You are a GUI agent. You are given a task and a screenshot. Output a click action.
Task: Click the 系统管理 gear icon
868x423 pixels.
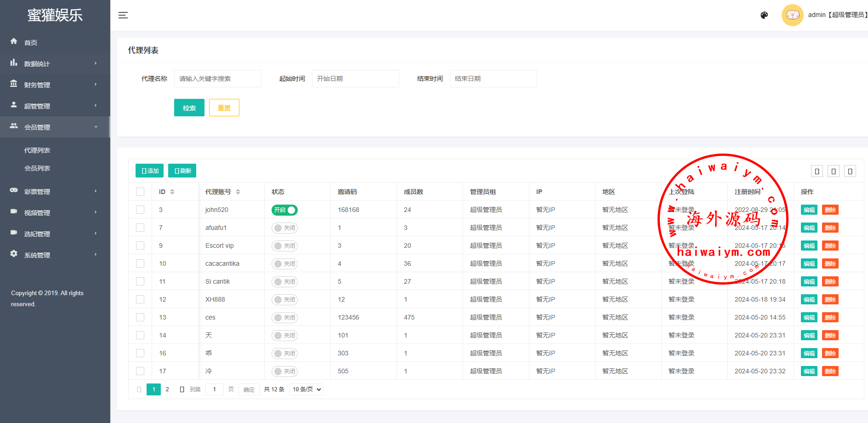14,254
